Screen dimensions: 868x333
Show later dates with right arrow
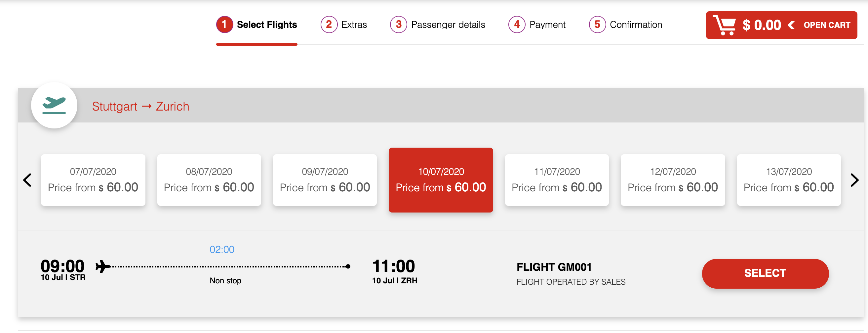[854, 180]
